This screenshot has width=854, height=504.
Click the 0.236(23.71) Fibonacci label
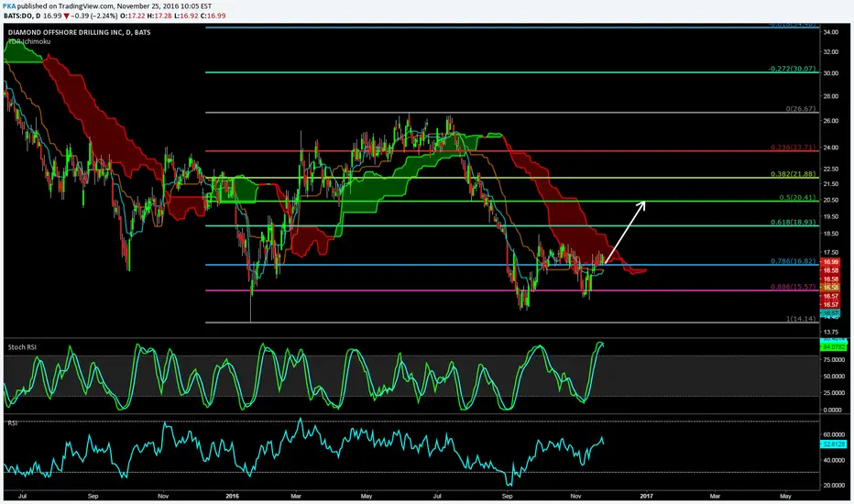click(x=793, y=148)
